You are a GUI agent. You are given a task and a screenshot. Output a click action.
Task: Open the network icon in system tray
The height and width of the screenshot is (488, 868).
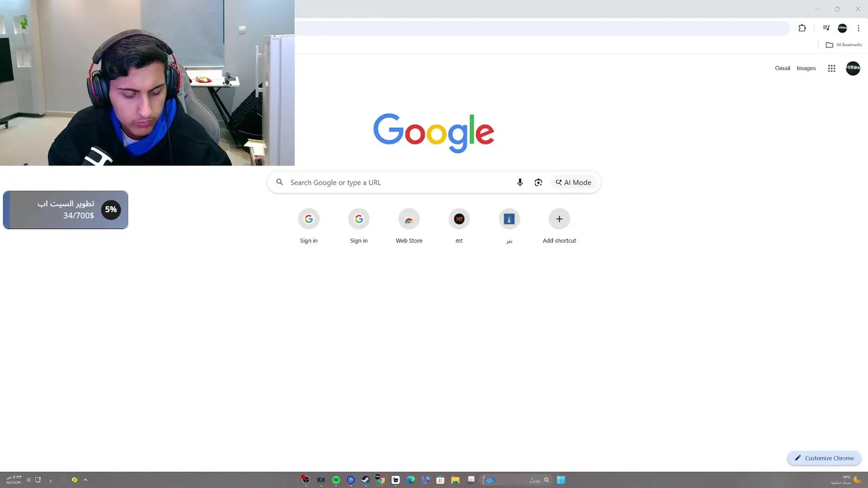click(38, 480)
